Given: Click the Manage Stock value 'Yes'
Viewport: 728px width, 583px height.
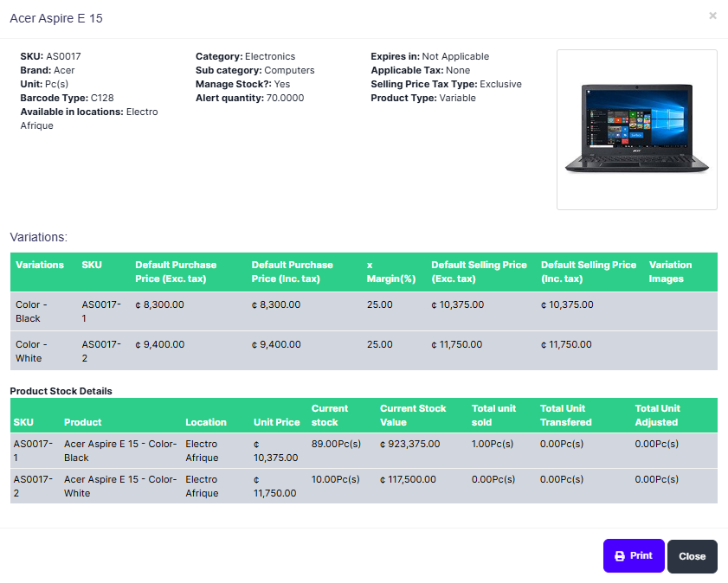Looking at the screenshot, I should (282, 85).
